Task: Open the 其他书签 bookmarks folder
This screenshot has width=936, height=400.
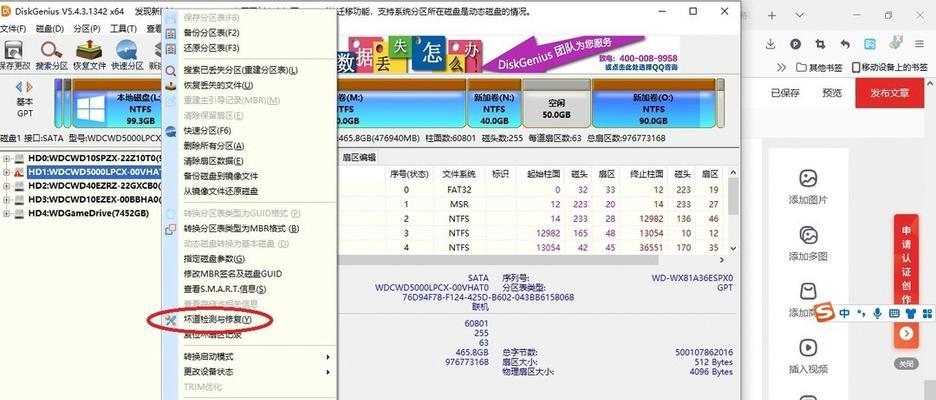Action: pyautogui.click(x=820, y=67)
